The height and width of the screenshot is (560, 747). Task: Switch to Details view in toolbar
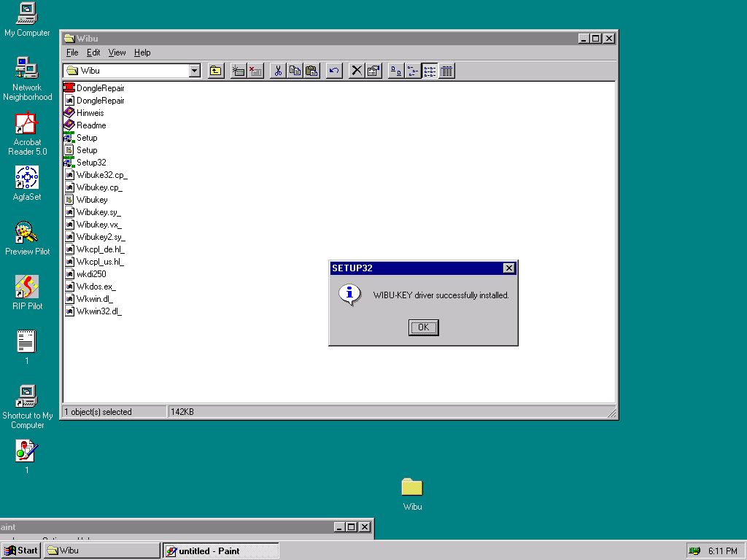coord(447,71)
